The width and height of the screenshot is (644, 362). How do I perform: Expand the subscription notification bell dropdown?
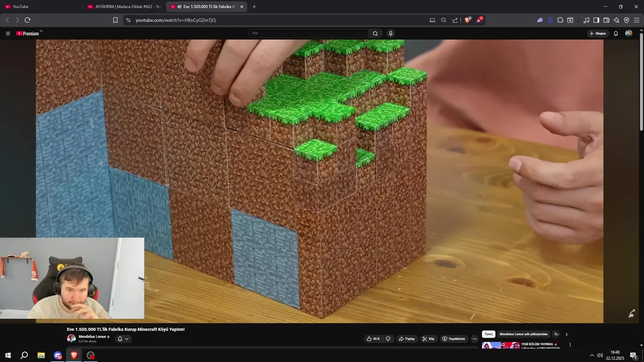pos(123,339)
